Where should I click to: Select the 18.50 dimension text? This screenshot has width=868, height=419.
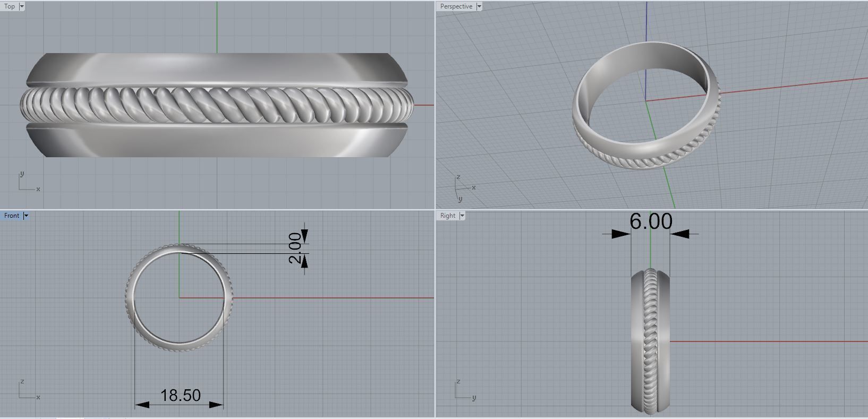[x=181, y=395]
